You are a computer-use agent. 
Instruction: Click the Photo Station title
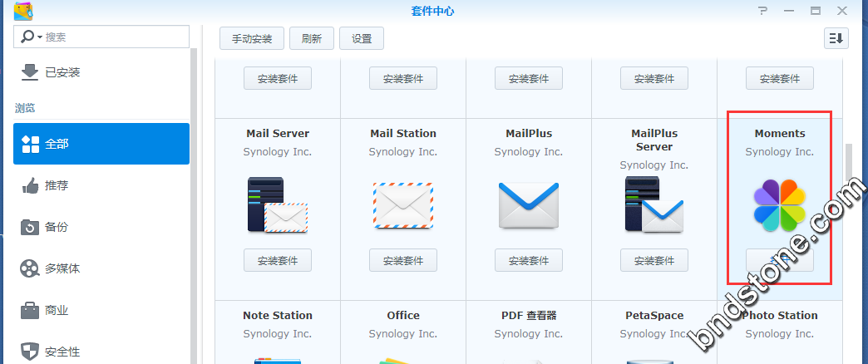coord(779,315)
